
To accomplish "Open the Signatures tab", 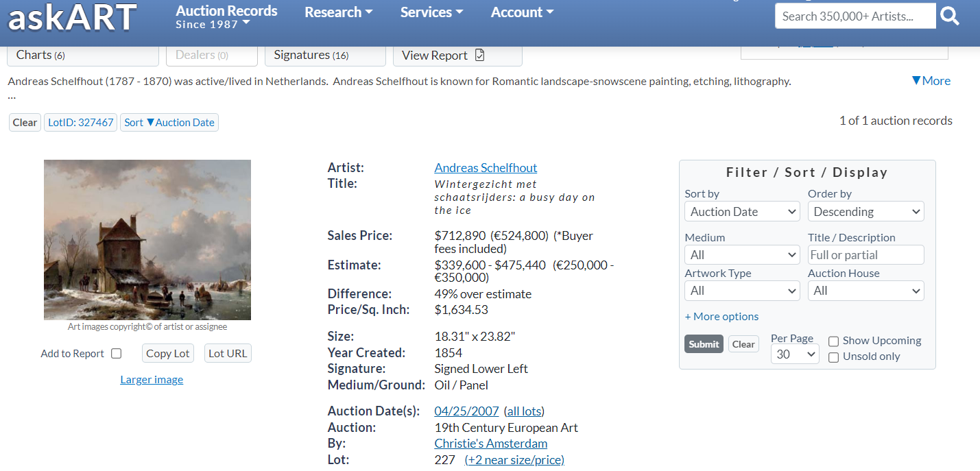I will (x=320, y=56).
